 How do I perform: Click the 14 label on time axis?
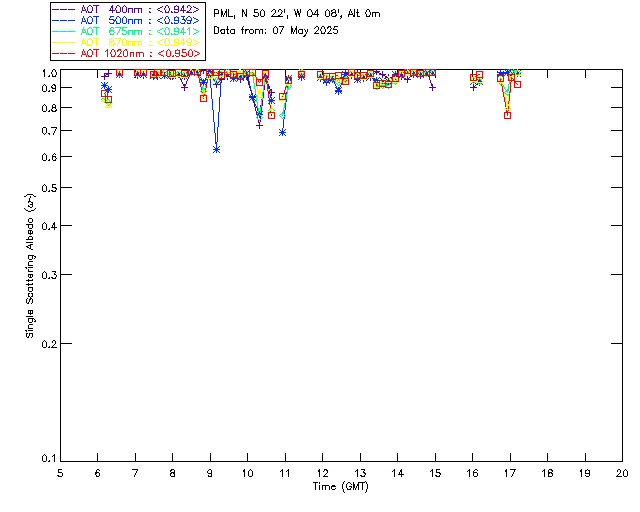coord(398,473)
